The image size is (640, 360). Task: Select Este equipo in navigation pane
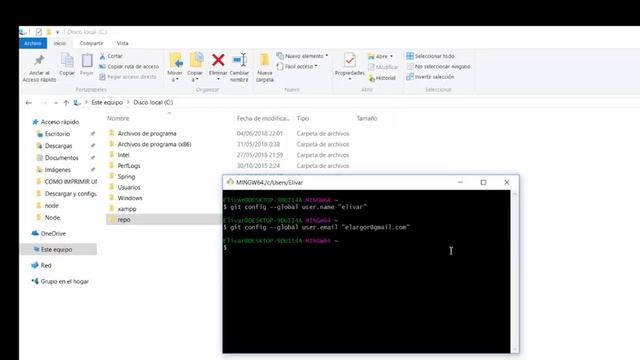coord(56,249)
